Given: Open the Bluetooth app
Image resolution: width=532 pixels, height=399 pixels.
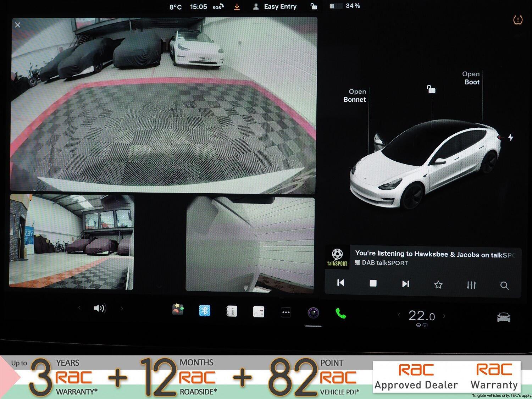Looking at the screenshot, I should click(x=205, y=310).
